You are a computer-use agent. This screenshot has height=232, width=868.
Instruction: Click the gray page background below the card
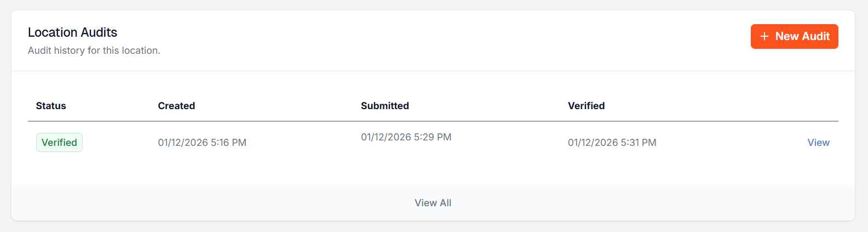tap(433, 227)
